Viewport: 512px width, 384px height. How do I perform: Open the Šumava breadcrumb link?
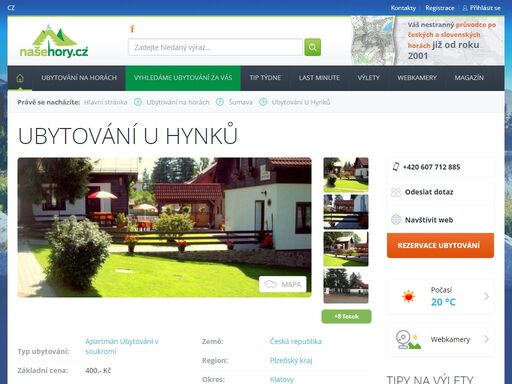240,102
